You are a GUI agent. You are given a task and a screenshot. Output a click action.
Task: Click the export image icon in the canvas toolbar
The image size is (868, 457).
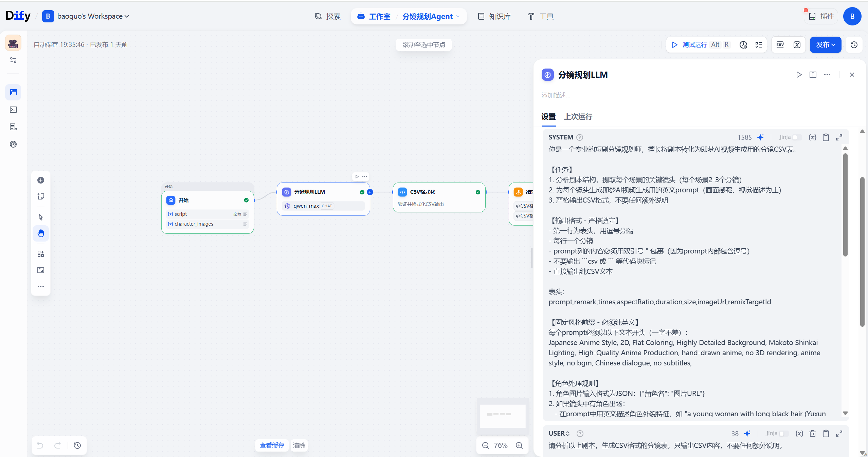(x=41, y=270)
